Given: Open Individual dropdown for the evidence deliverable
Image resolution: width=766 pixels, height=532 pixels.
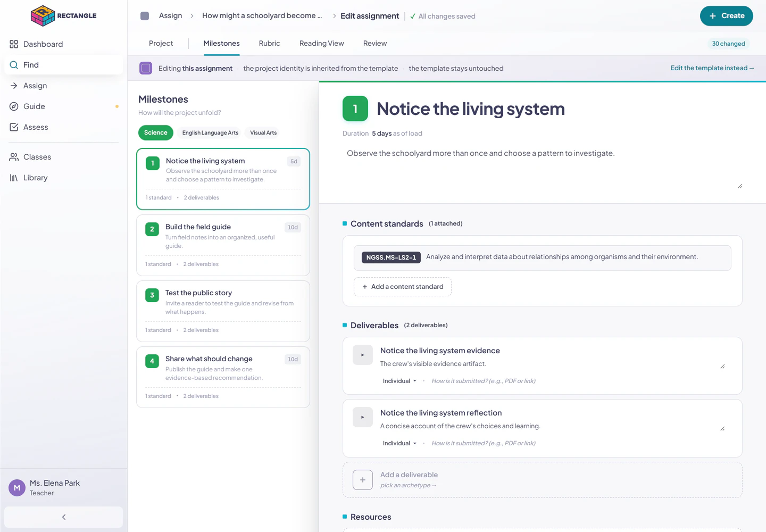Looking at the screenshot, I should point(399,381).
